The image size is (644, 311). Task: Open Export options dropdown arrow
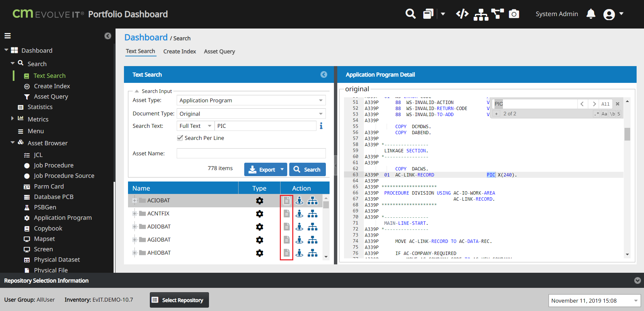(282, 169)
